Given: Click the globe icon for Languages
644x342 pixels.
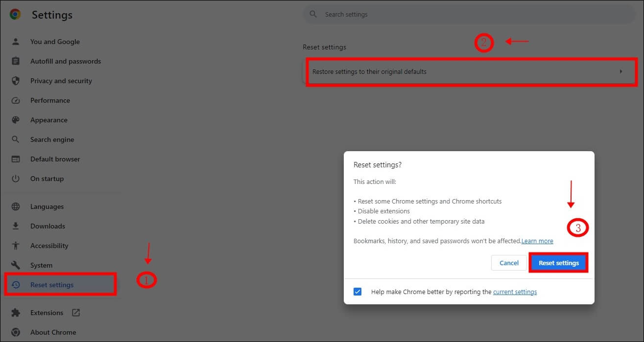Looking at the screenshot, I should click(x=16, y=206).
